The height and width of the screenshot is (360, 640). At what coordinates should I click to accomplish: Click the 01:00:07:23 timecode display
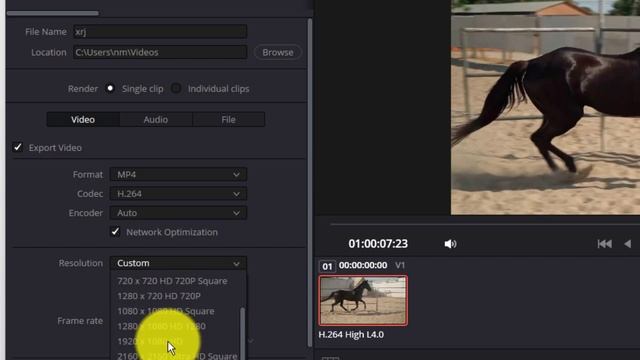pyautogui.click(x=378, y=244)
